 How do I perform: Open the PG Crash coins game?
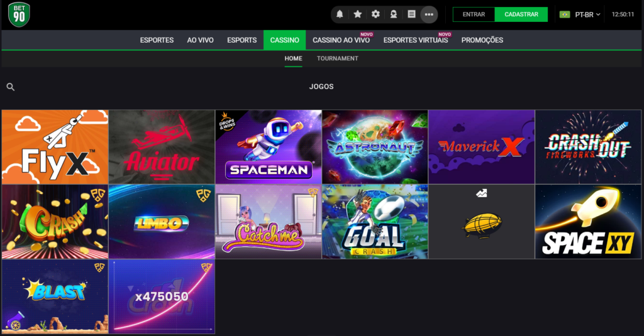point(55,222)
